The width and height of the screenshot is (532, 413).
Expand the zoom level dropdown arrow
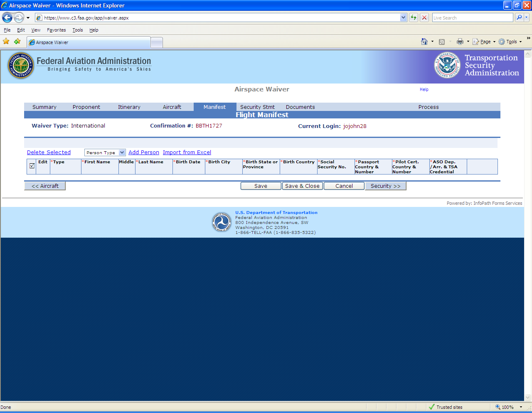pyautogui.click(x=521, y=407)
